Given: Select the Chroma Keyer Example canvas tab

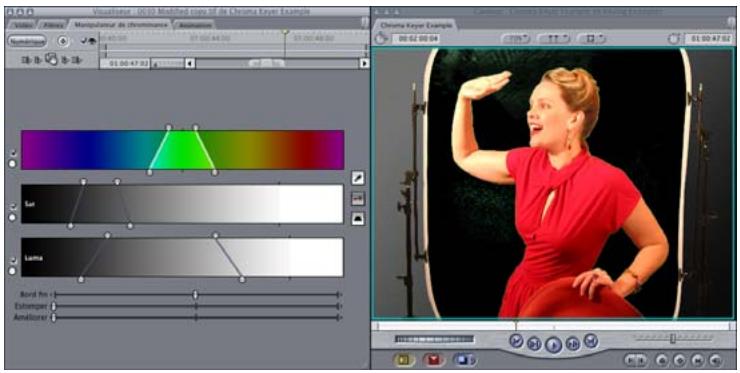Looking at the screenshot, I should (x=415, y=25).
